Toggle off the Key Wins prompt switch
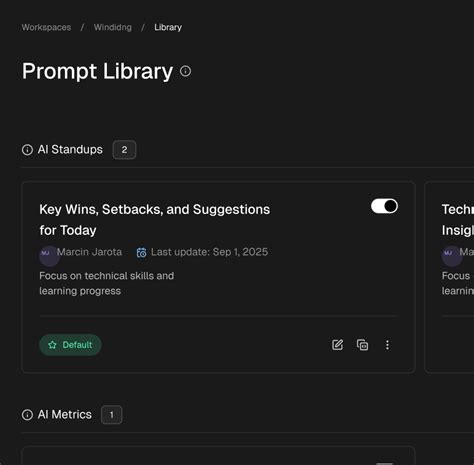This screenshot has height=465, width=474. 384,206
